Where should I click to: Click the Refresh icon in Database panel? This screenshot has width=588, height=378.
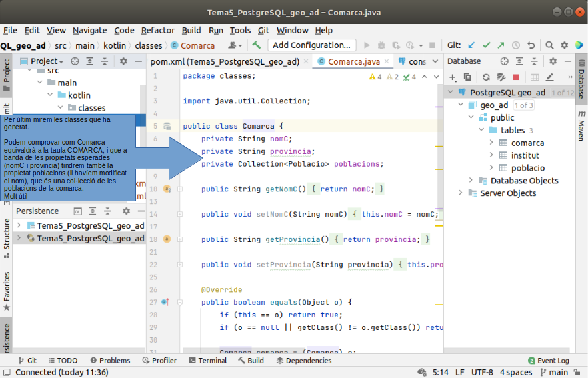[486, 77]
